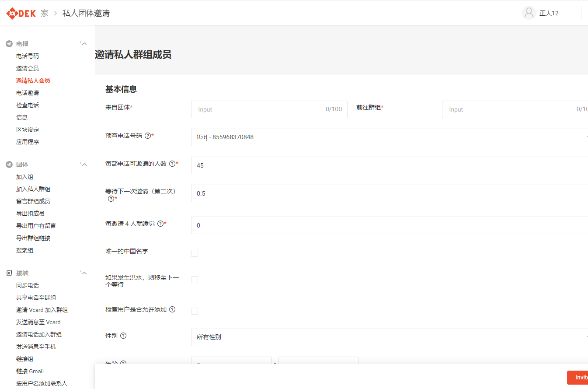
Task: Click help icon beside 每邀请 4 人就睡觉
Action: (160, 224)
